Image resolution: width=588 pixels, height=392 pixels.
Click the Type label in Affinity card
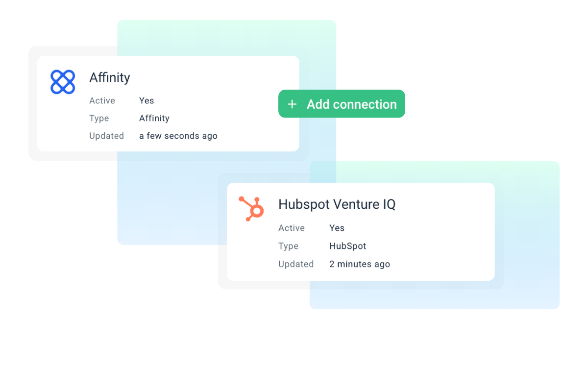99,118
